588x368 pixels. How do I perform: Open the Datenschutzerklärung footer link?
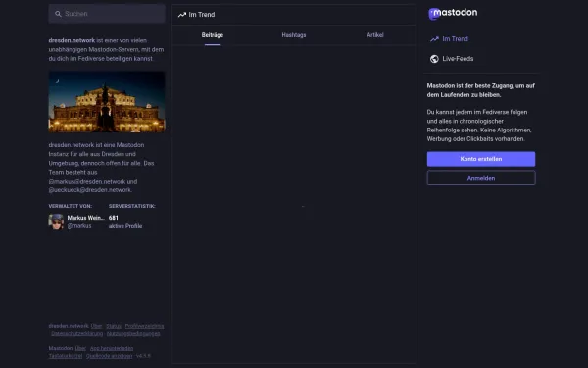pyautogui.click(x=76, y=334)
